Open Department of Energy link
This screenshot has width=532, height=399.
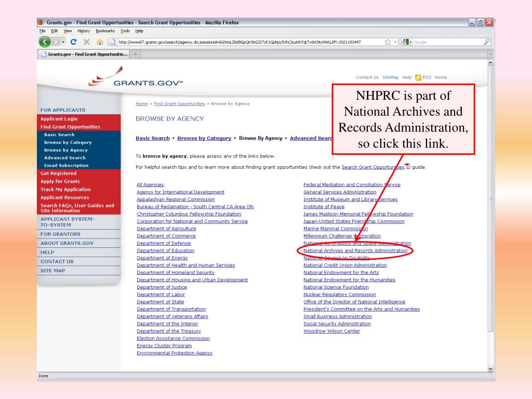point(162,258)
